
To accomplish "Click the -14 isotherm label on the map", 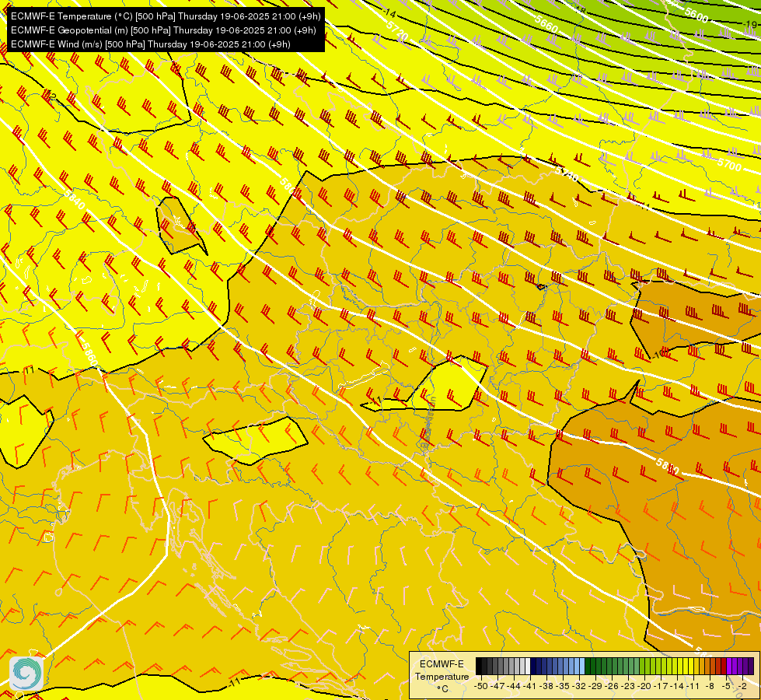I will pos(389,12).
